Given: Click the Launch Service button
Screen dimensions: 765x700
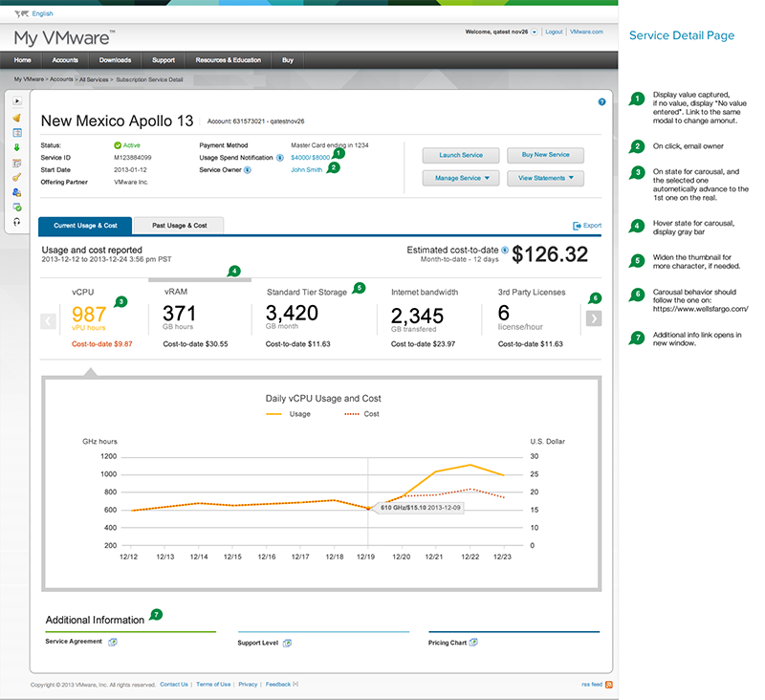Looking at the screenshot, I should point(461,155).
